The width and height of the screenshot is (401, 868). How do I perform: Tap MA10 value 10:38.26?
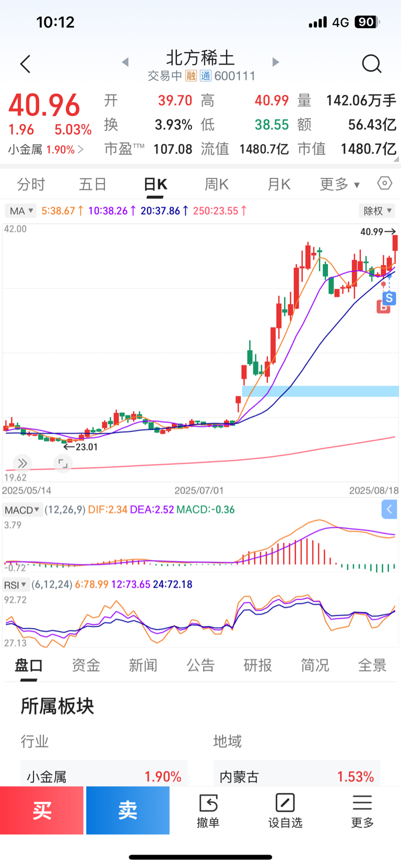(112, 211)
